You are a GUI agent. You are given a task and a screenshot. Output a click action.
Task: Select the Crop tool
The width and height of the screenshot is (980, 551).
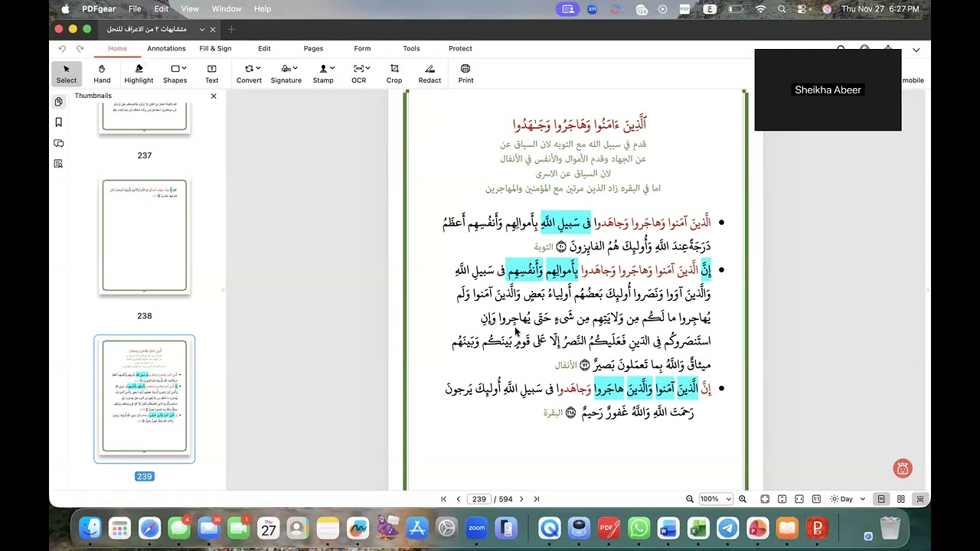[394, 73]
